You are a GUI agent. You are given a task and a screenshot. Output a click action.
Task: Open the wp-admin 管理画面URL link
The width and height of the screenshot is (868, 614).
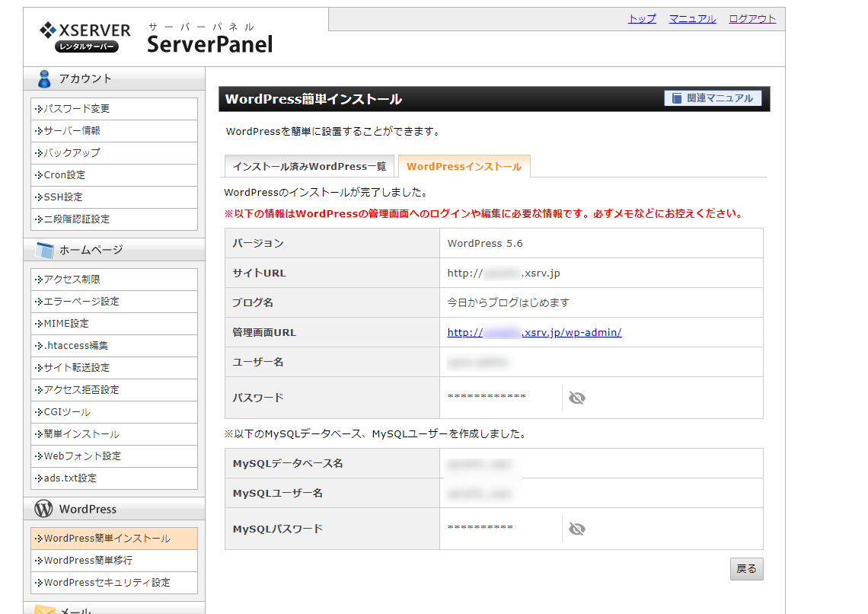click(x=535, y=332)
